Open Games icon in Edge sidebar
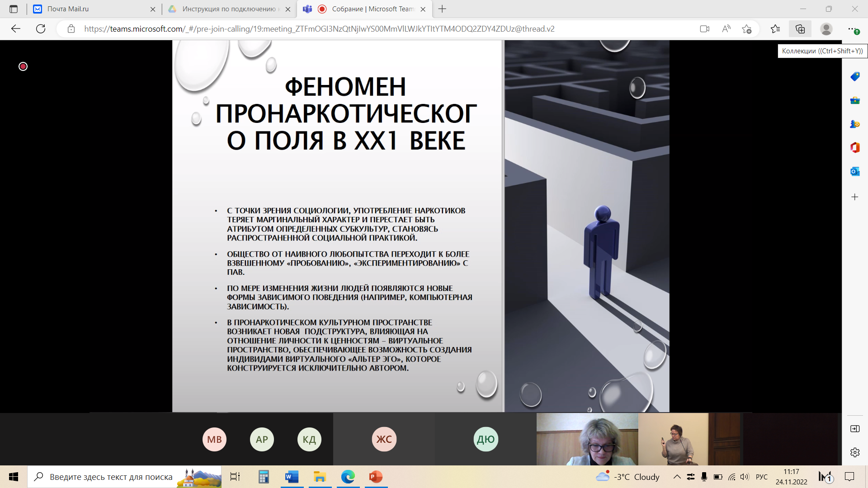This screenshot has height=488, width=868. 855,124
